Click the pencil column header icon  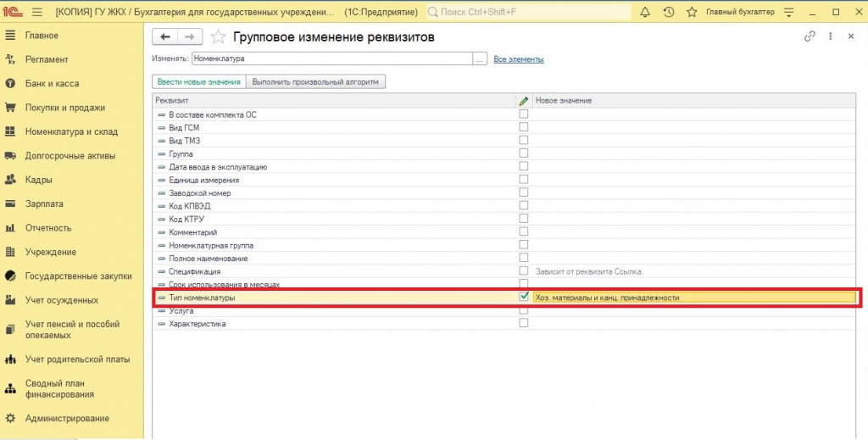(524, 101)
